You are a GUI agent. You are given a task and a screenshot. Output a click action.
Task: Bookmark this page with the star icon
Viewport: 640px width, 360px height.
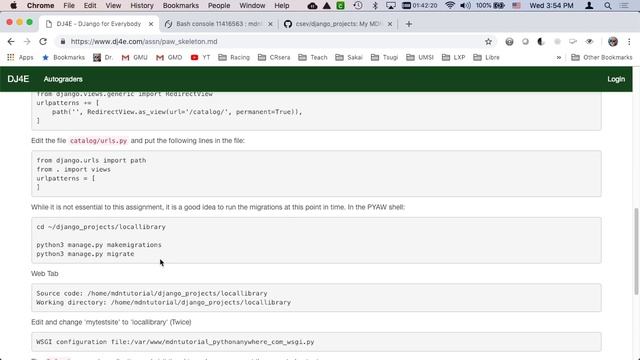488,42
